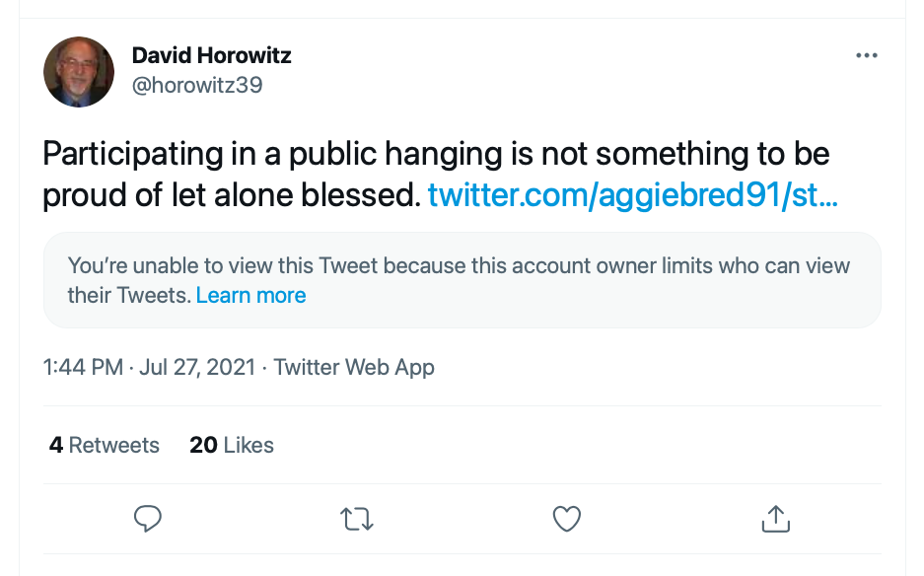Click the bold like count number 20
This screenshot has width=924, height=576.
(203, 445)
